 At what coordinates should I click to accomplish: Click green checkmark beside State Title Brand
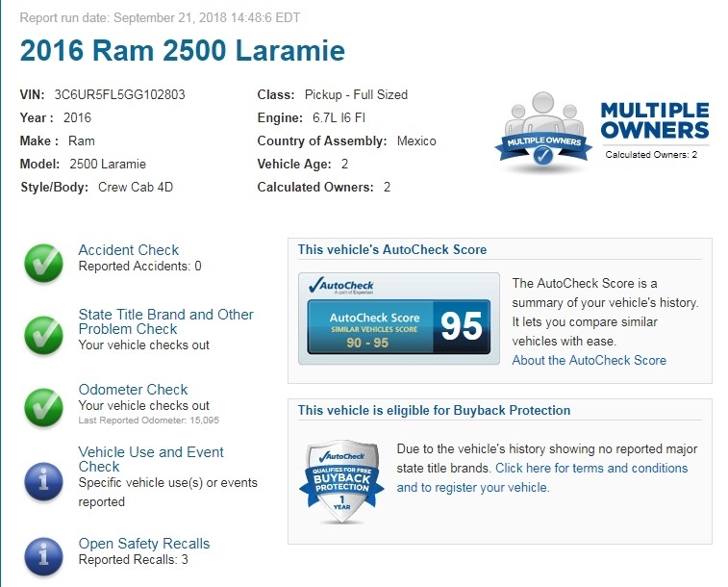(43, 332)
